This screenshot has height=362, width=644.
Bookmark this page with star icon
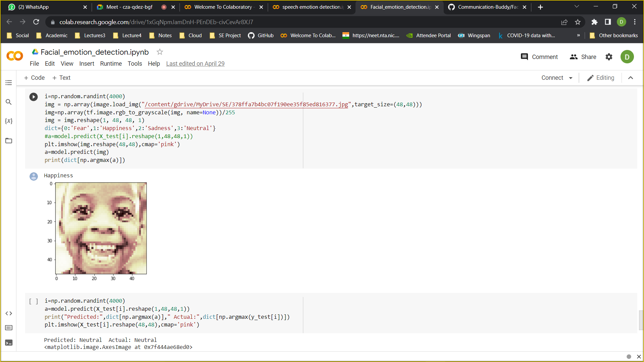click(578, 22)
